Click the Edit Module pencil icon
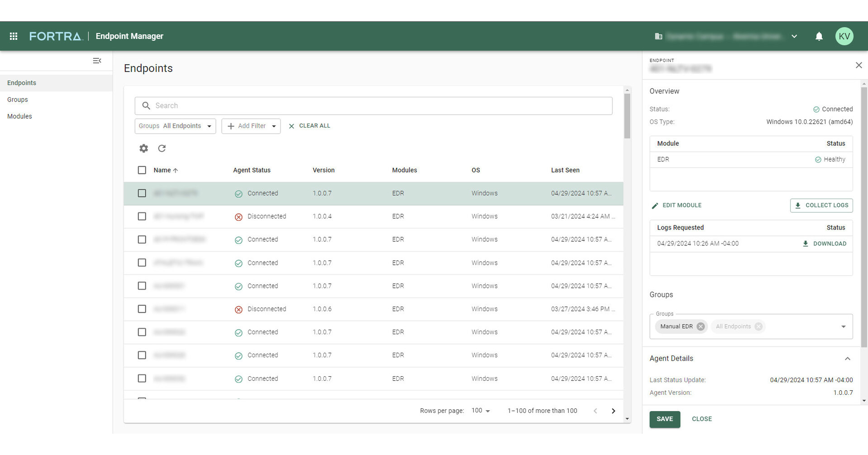This screenshot has width=868, height=455. pos(655,205)
